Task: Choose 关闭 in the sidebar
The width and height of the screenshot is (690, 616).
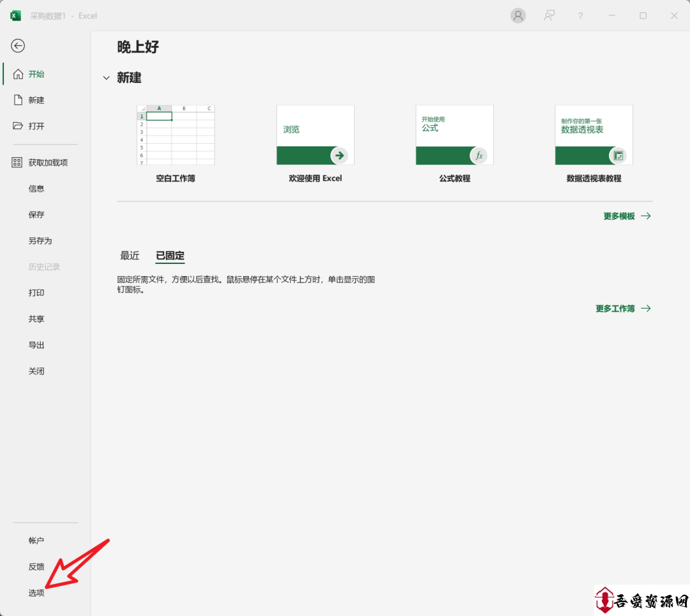Action: point(36,371)
